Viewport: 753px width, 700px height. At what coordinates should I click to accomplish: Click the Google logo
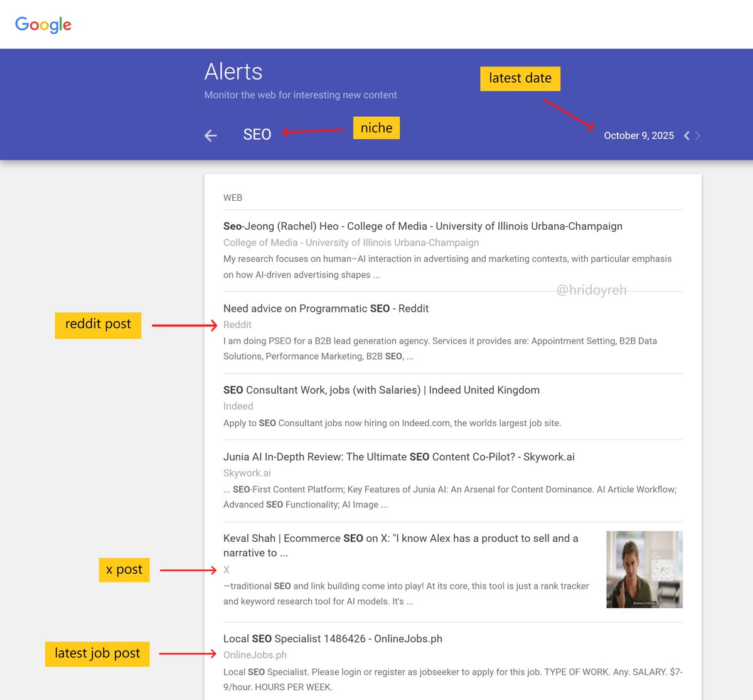43,24
